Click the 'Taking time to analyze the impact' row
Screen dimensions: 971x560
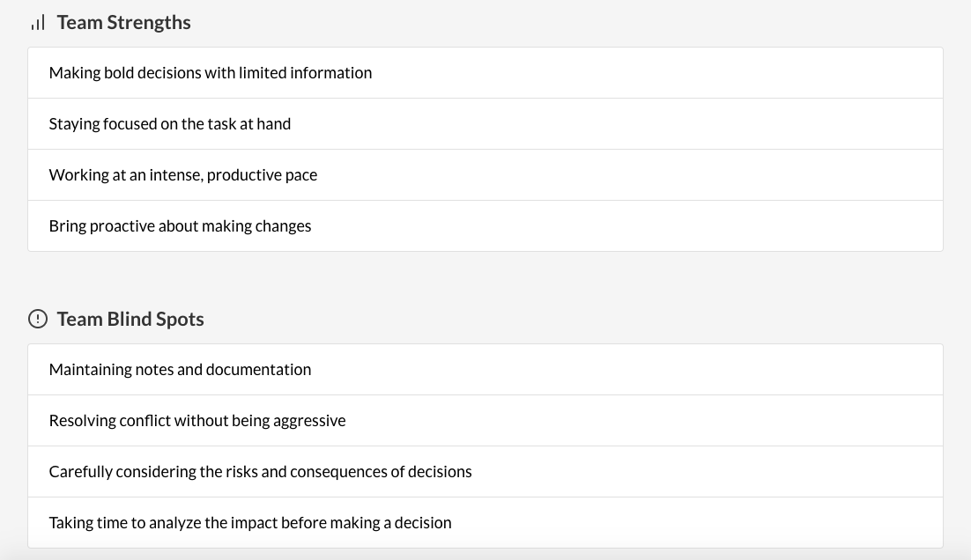pyautogui.click(x=485, y=523)
